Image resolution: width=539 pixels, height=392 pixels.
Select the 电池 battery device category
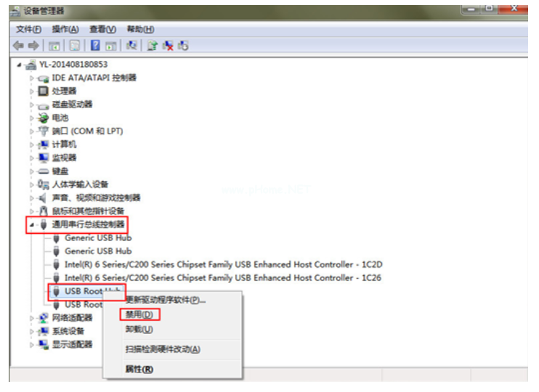(x=60, y=118)
